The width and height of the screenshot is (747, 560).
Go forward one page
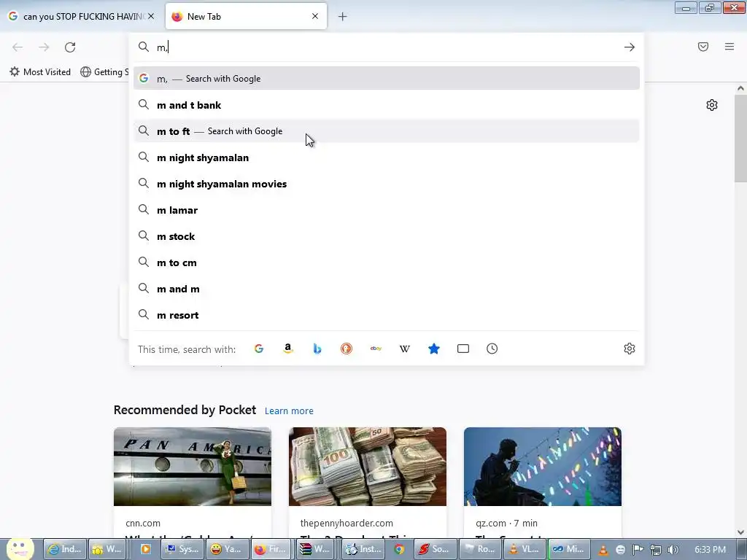pyautogui.click(x=44, y=47)
